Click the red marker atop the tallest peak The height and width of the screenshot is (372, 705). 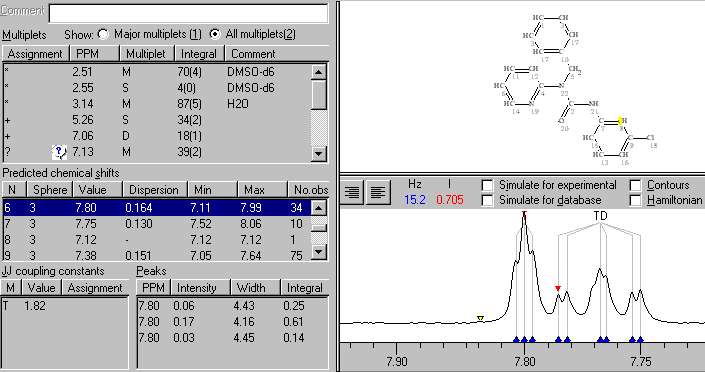(524, 213)
